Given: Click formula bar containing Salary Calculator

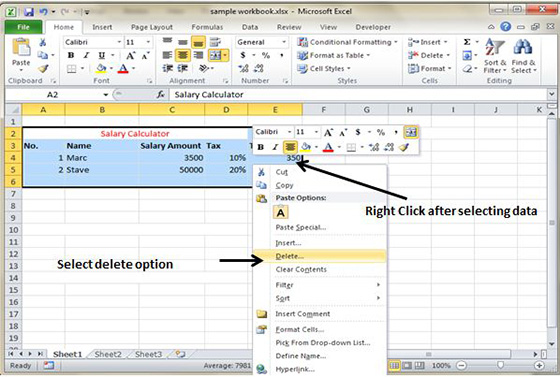Looking at the screenshot, I should tap(359, 95).
